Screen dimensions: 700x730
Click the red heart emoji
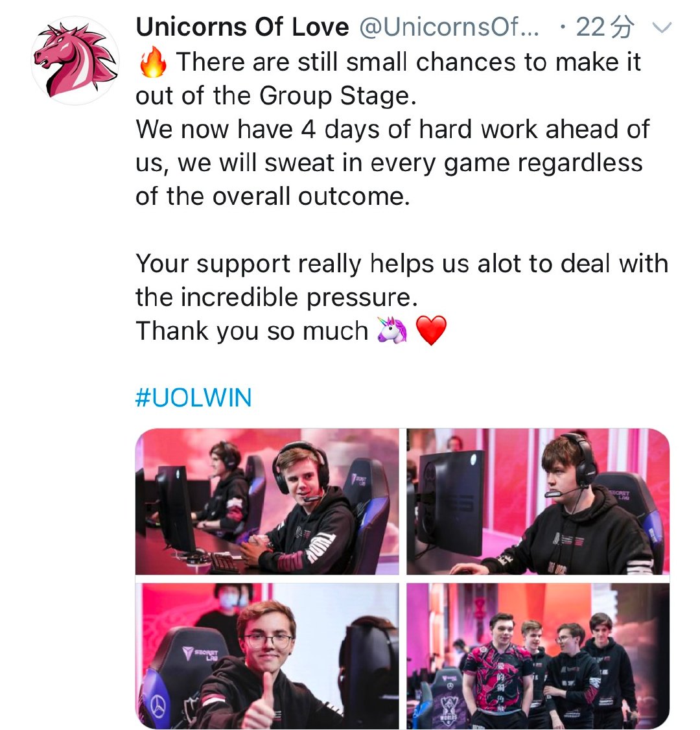click(431, 330)
